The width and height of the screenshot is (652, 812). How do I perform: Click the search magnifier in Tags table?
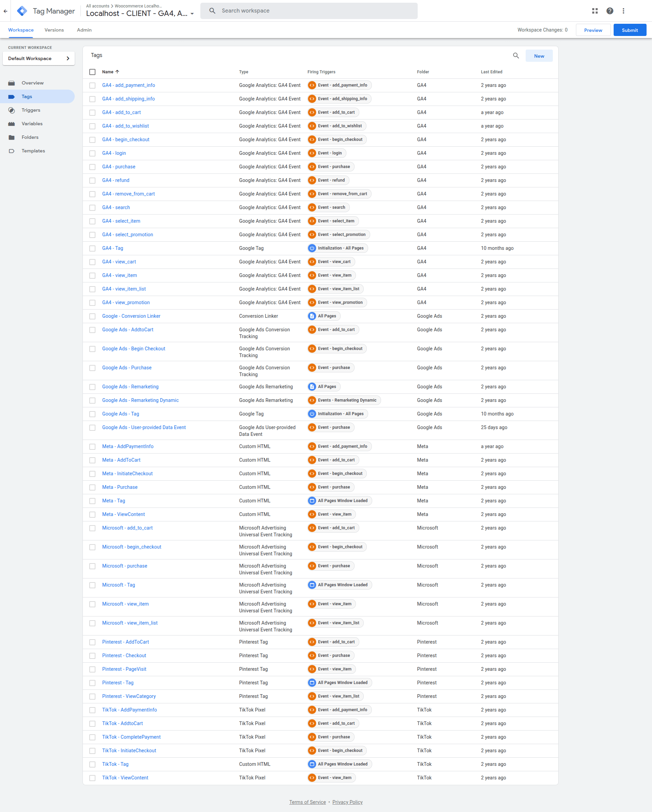pyautogui.click(x=515, y=56)
